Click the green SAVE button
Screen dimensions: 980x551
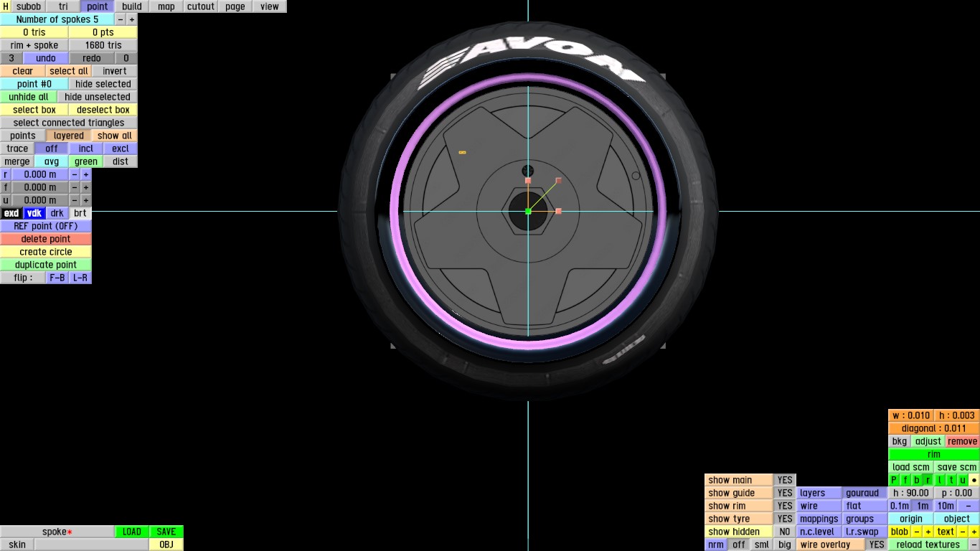[x=166, y=532]
